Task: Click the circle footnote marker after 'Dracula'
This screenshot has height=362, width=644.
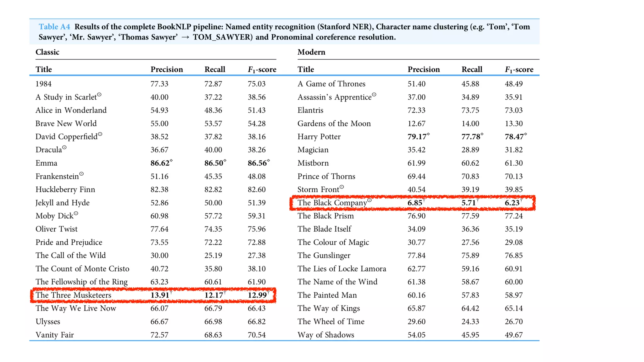Action: (x=64, y=147)
